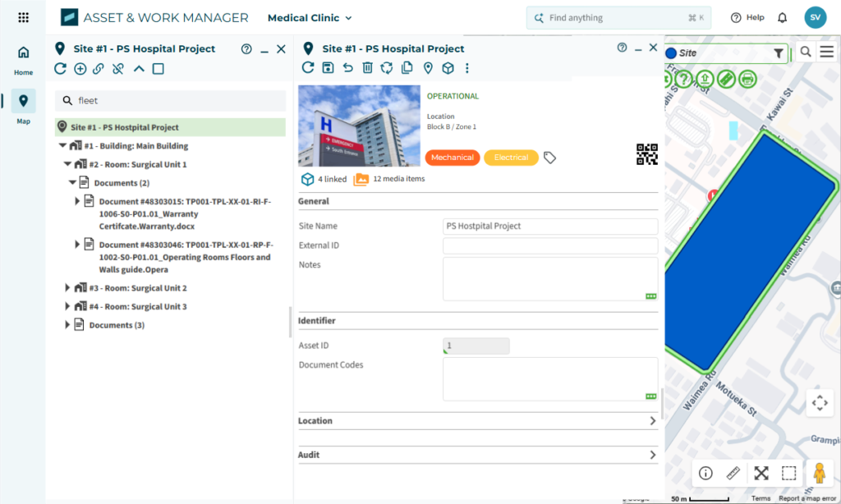Click the Mechanical tag
Image resolution: width=841 pixels, height=504 pixels.
pos(453,158)
